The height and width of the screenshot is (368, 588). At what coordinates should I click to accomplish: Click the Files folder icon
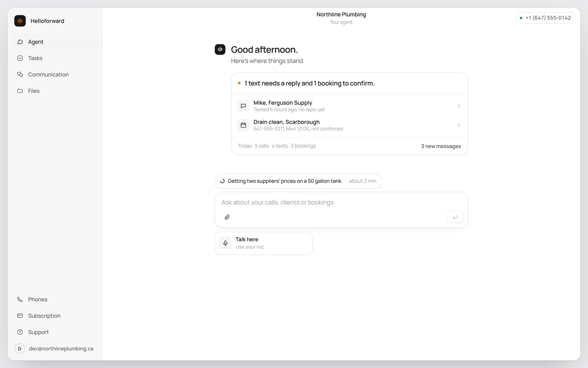point(20,91)
